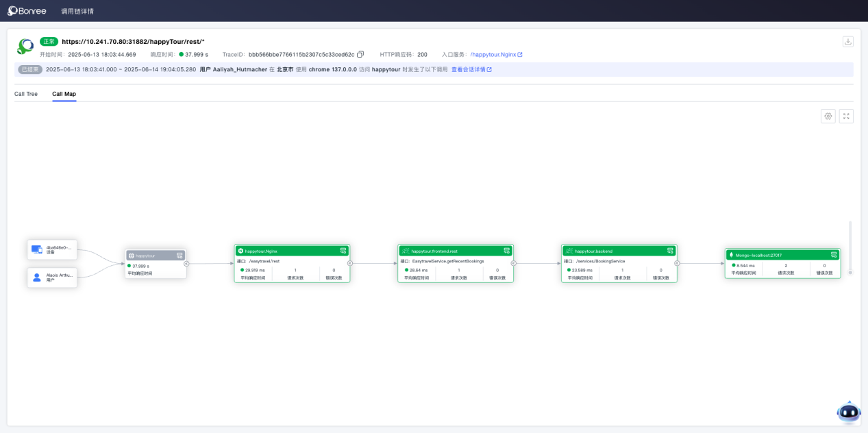This screenshot has height=433, width=868.
Task: Collapse downstream of happytour node
Action: (x=186, y=263)
